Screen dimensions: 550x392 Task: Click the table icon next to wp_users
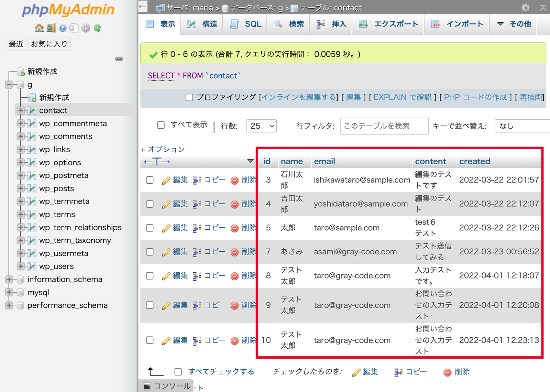(x=32, y=266)
